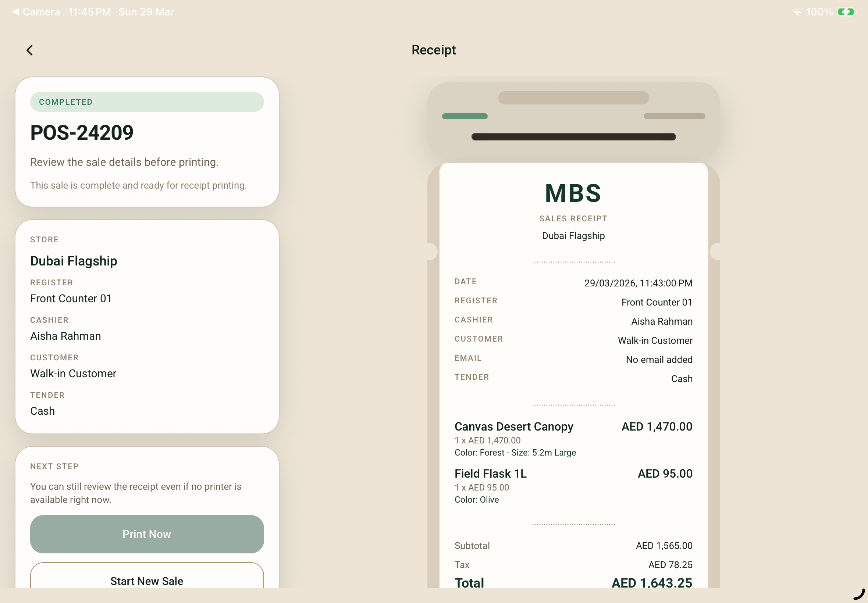The width and height of the screenshot is (868, 603).
Task: Select AED 95.00 Field Flask price
Action: (x=665, y=474)
